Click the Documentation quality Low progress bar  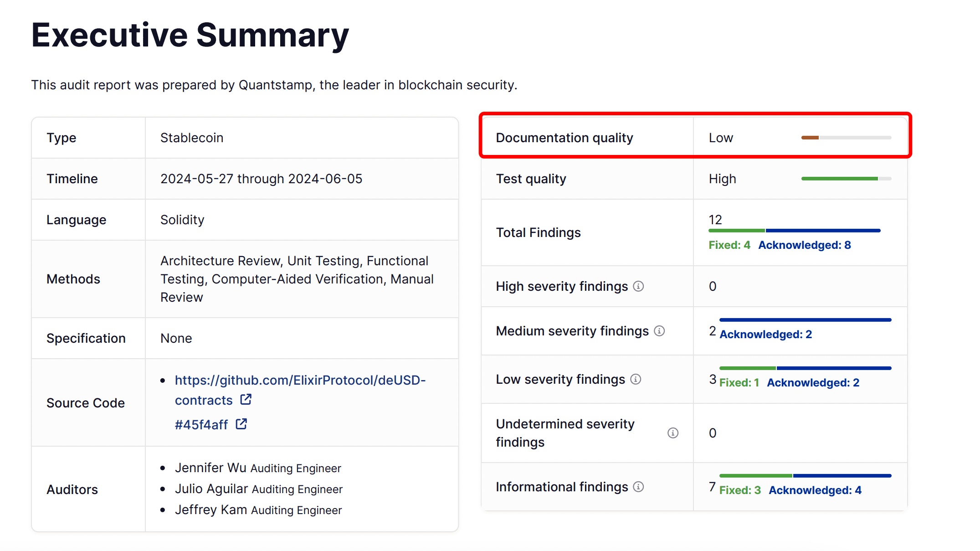(x=846, y=138)
